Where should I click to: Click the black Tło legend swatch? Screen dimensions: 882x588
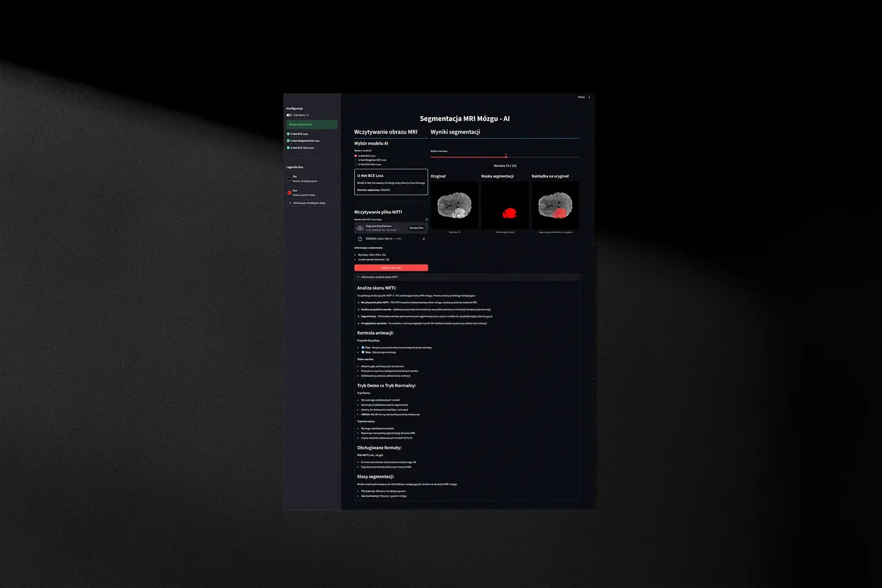289,179
